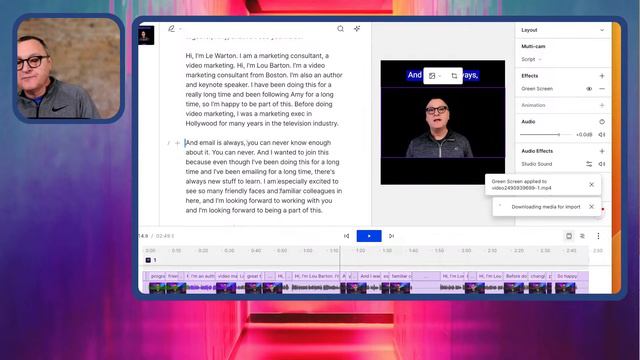Click the webcam overlay of the presenter
Screen dimensions: 640x360
click(69, 68)
